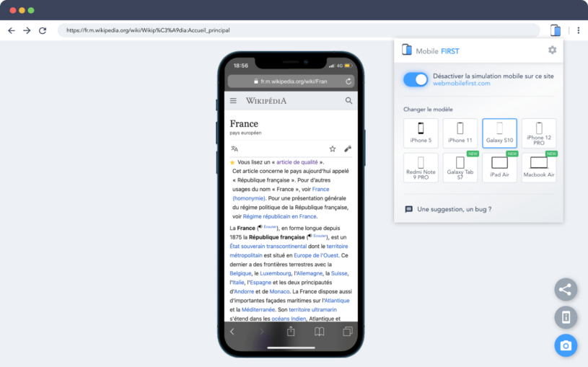Choose the Macbook Air device
Image resolution: width=588 pixels, height=367 pixels.
[539, 167]
